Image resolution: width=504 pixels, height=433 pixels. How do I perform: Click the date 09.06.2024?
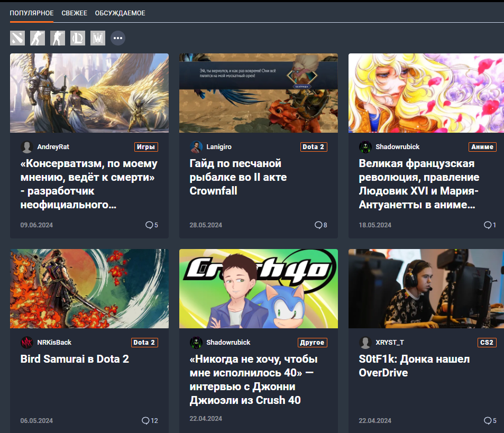coord(36,225)
